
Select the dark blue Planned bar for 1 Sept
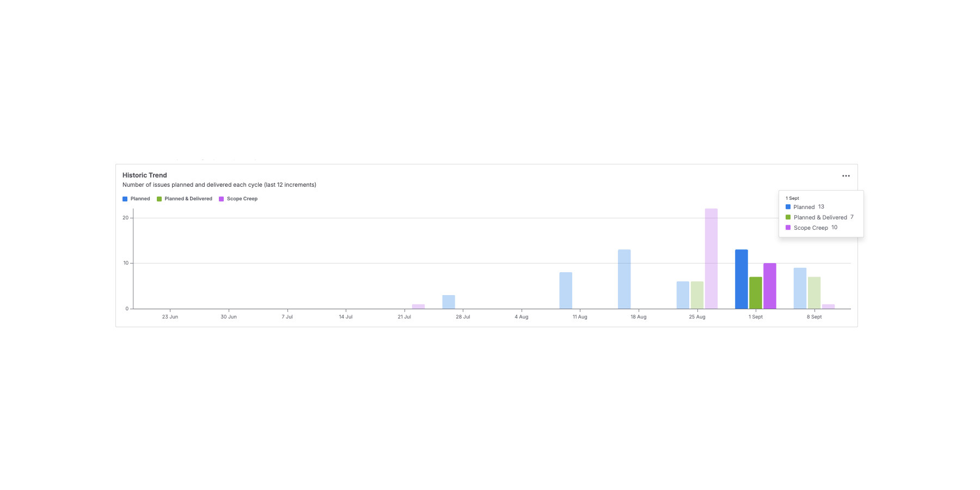tap(742, 279)
